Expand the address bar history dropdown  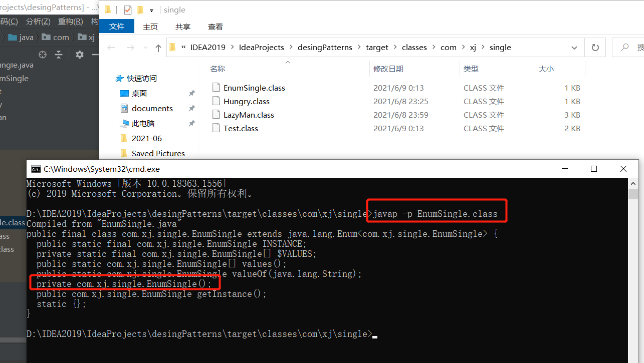(x=574, y=48)
